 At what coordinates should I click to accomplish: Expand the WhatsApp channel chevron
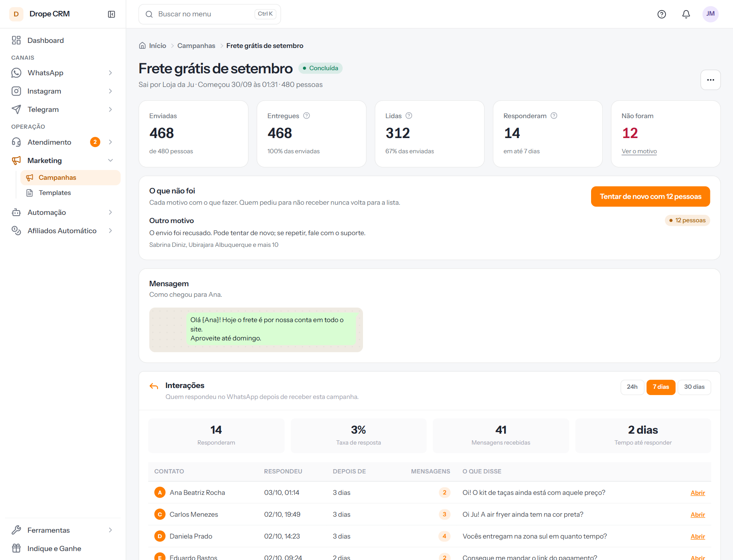pyautogui.click(x=110, y=73)
